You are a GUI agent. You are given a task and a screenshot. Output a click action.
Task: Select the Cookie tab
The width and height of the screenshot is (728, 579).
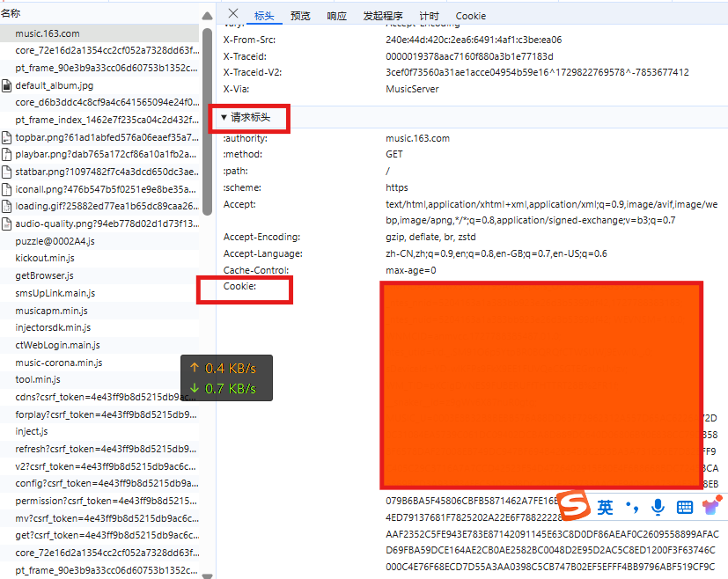pos(470,16)
